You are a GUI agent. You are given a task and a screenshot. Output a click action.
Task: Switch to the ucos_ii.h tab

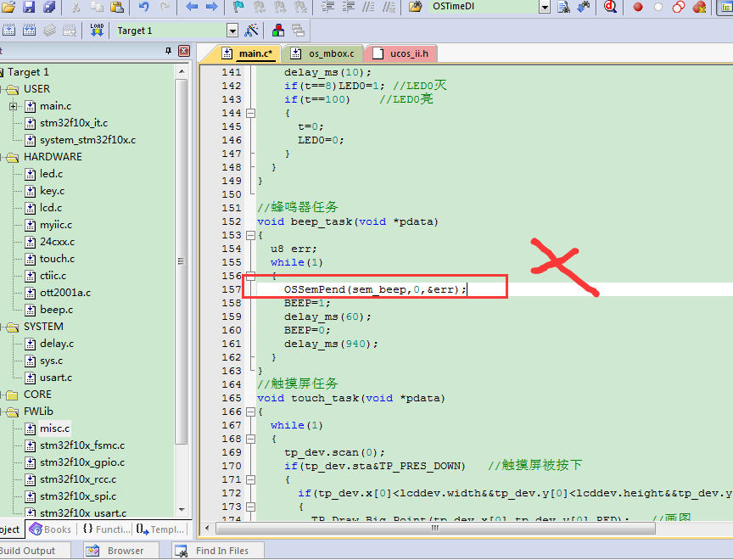tap(401, 53)
